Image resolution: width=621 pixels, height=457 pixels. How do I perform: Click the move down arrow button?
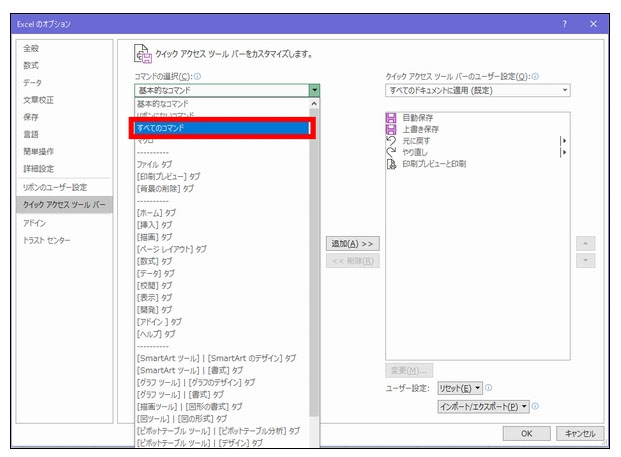pos(585,261)
